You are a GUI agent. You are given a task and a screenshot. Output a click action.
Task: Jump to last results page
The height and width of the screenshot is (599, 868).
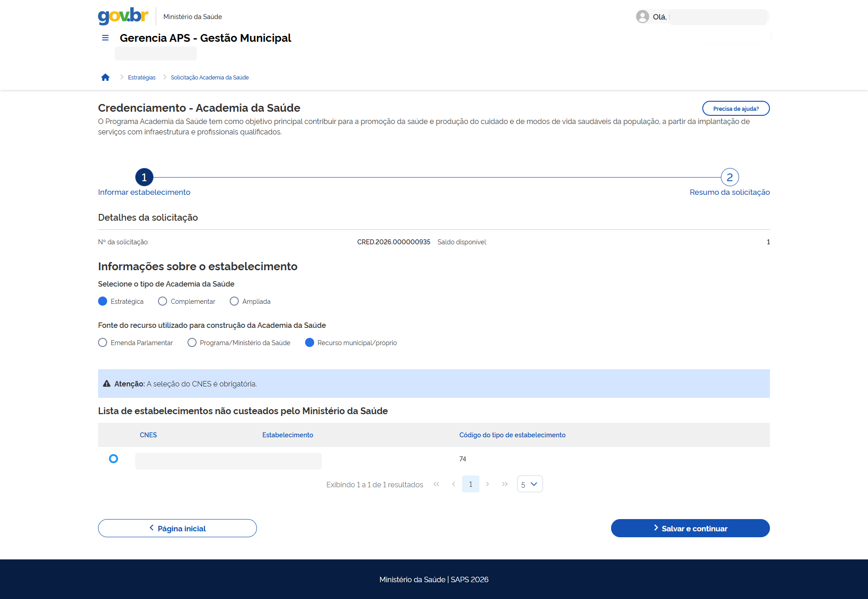tap(505, 484)
